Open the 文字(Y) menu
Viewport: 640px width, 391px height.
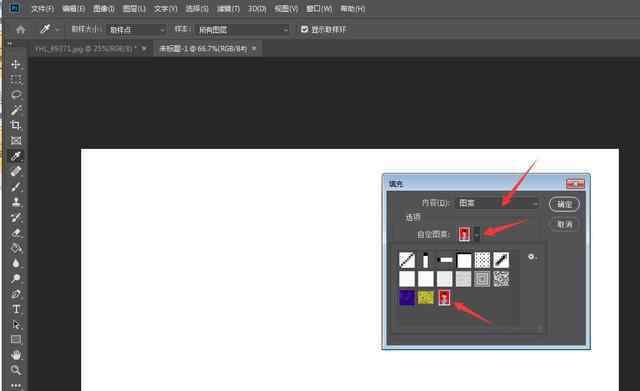point(165,9)
